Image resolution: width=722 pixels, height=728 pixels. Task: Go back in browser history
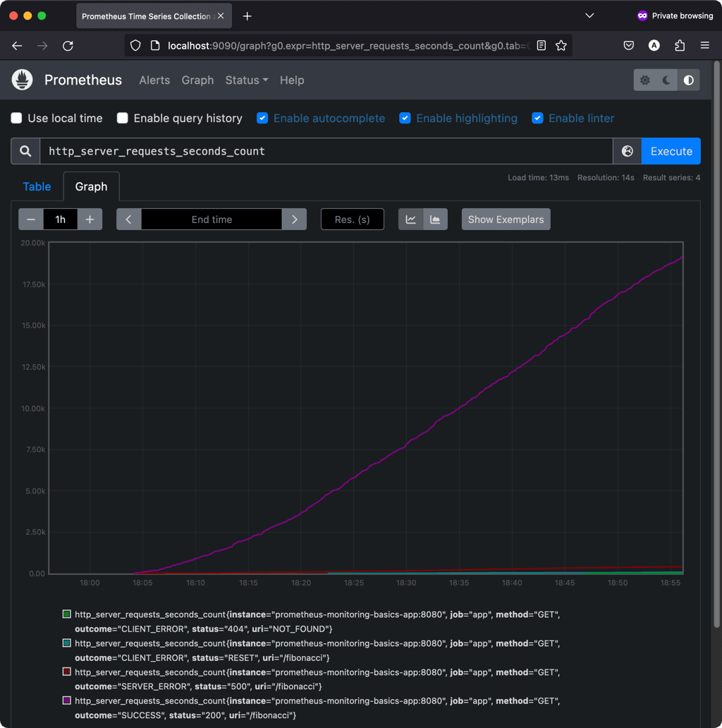coord(17,45)
